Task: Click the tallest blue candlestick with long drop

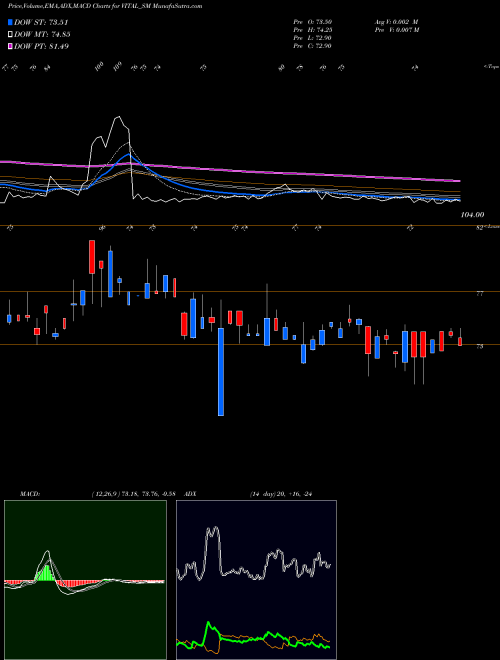Action: (221, 372)
